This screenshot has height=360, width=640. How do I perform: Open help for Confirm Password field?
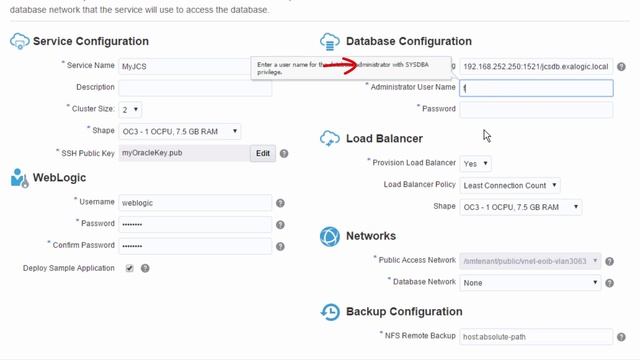click(x=280, y=246)
